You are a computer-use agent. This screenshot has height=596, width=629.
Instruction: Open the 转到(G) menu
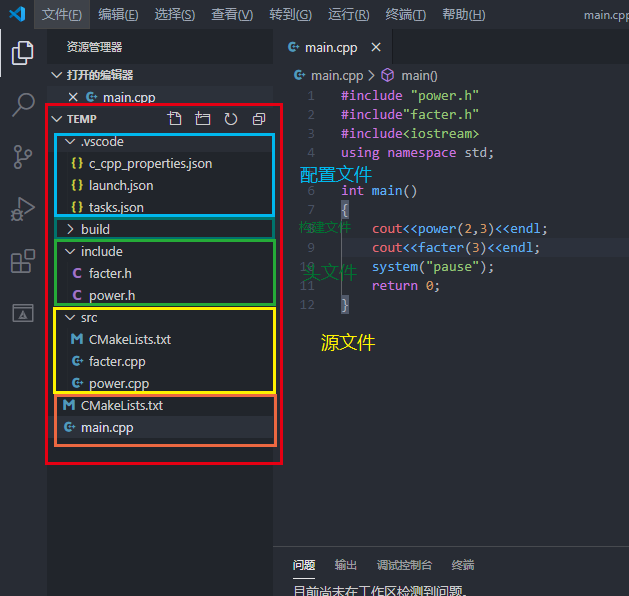point(290,14)
